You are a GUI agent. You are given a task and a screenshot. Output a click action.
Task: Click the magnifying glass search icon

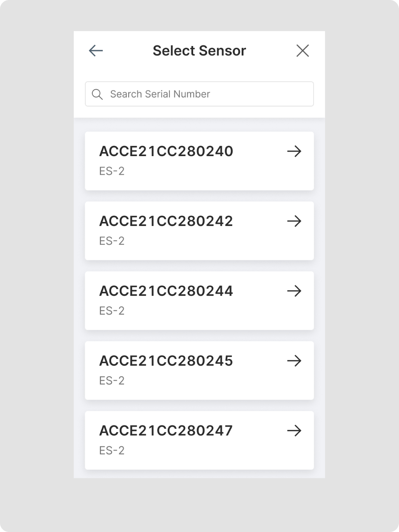pos(97,94)
